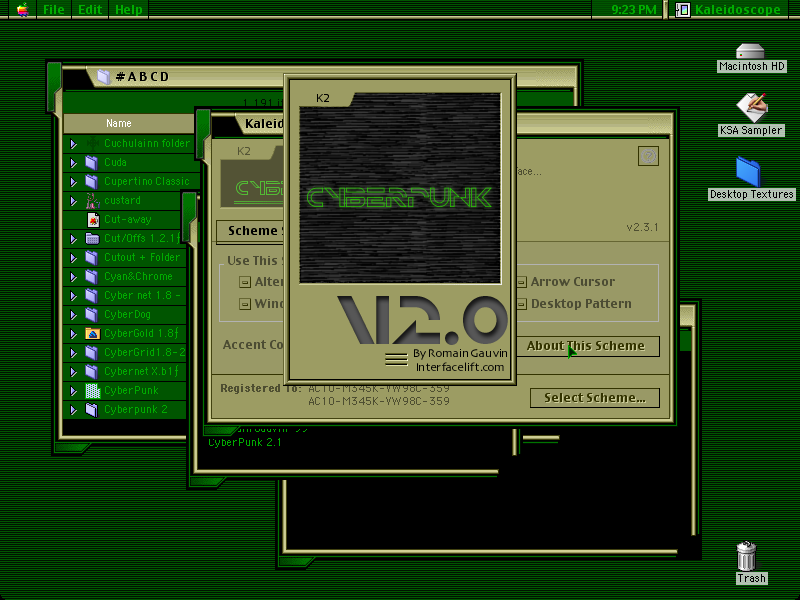The width and height of the screenshot is (800, 600).
Task: Click the Cupertino Classic folder icon
Action: pos(92,181)
